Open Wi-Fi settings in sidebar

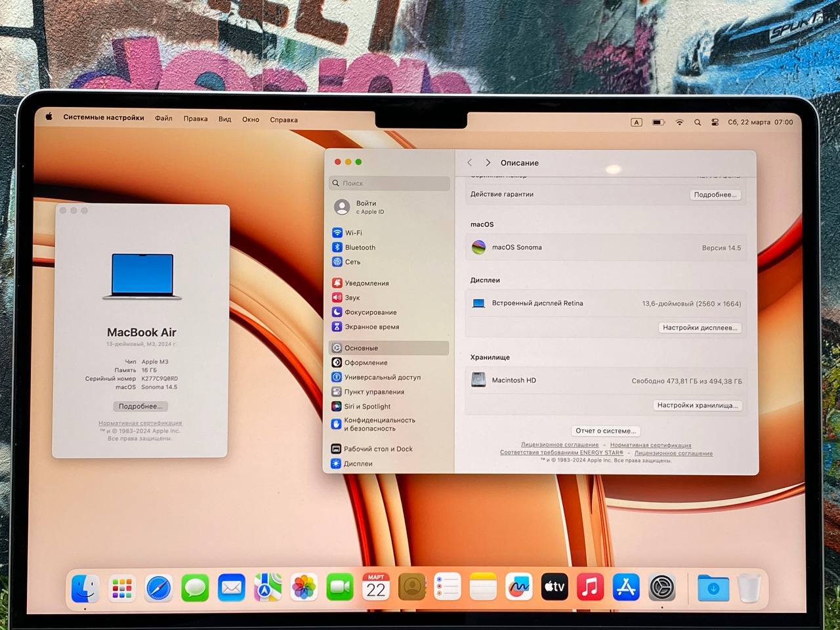tap(354, 233)
